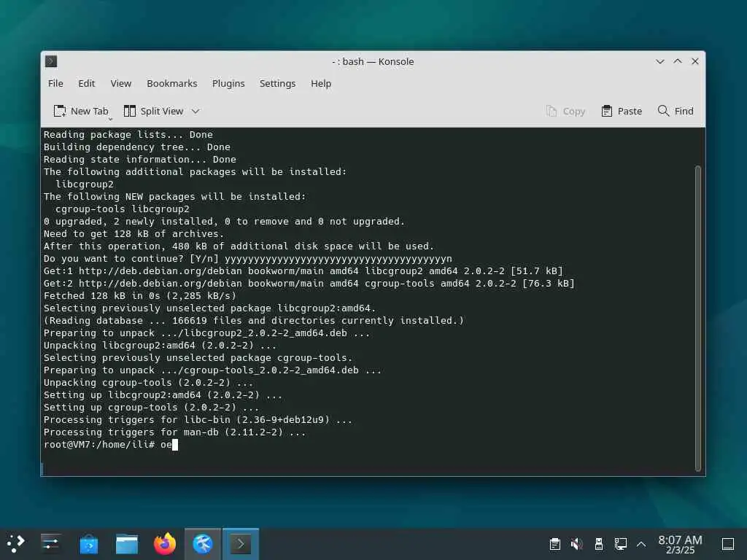Open removable devices tray icon
The height and width of the screenshot is (560, 747).
coord(599,544)
